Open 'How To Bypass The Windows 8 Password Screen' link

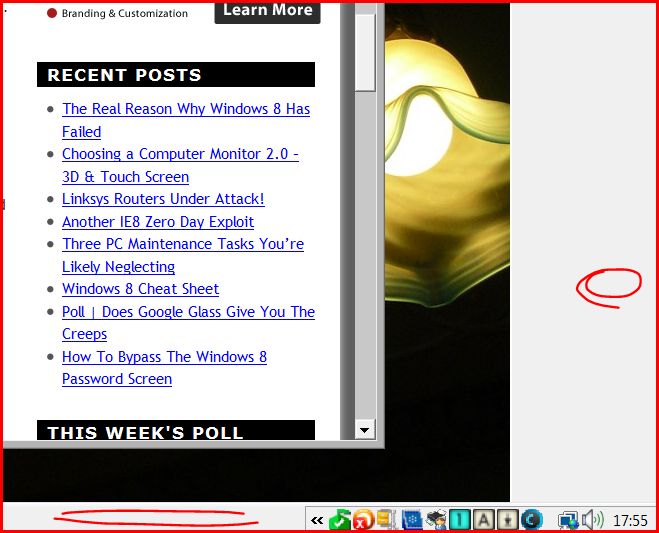(x=164, y=368)
